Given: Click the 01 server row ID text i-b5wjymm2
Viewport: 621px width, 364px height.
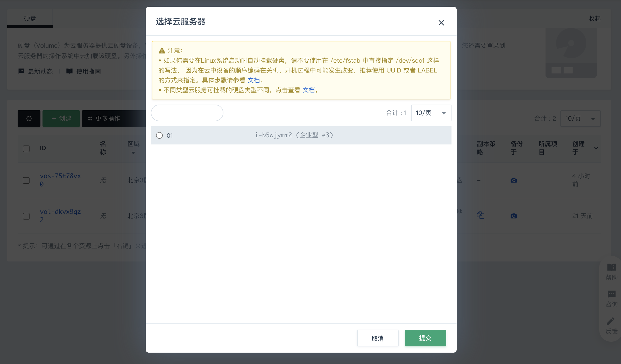Looking at the screenshot, I should coord(273,135).
